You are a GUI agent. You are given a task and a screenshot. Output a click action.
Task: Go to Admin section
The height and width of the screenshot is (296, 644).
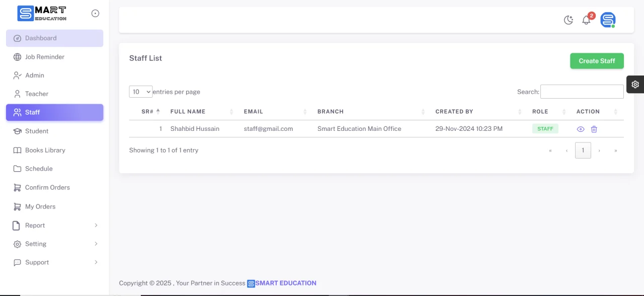[54, 76]
